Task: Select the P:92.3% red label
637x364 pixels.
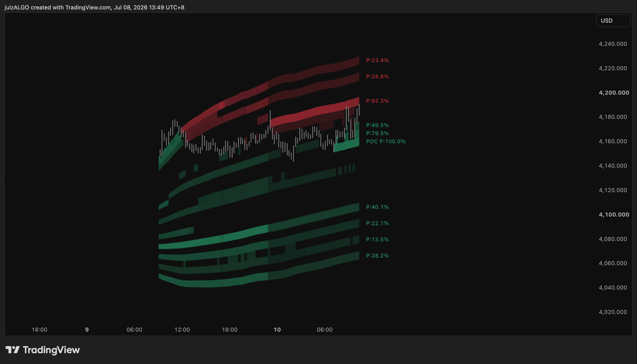Action: pos(377,101)
